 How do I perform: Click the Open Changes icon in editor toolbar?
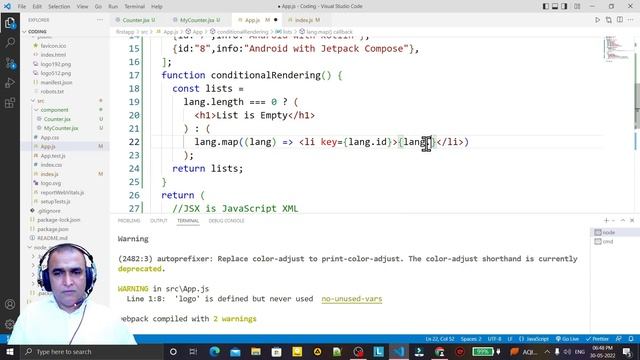609,20
